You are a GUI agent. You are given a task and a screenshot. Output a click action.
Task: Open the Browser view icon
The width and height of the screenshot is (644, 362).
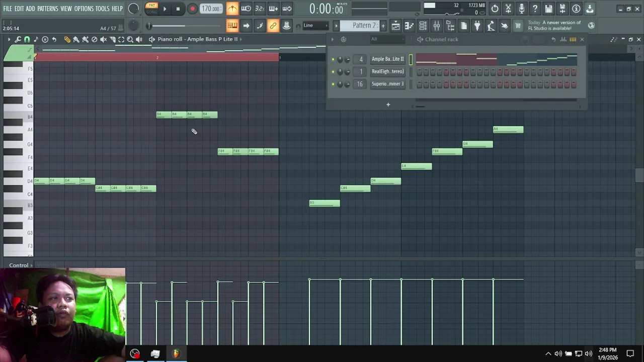click(450, 26)
